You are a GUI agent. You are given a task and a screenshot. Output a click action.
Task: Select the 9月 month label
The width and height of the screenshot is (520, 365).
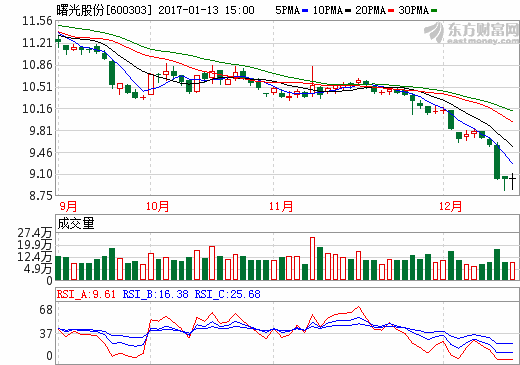pos(68,206)
